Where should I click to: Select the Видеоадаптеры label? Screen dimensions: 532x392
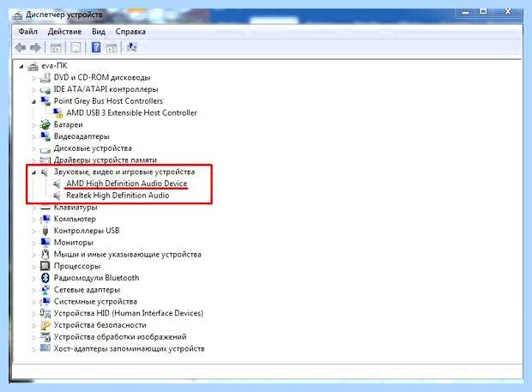[82, 136]
